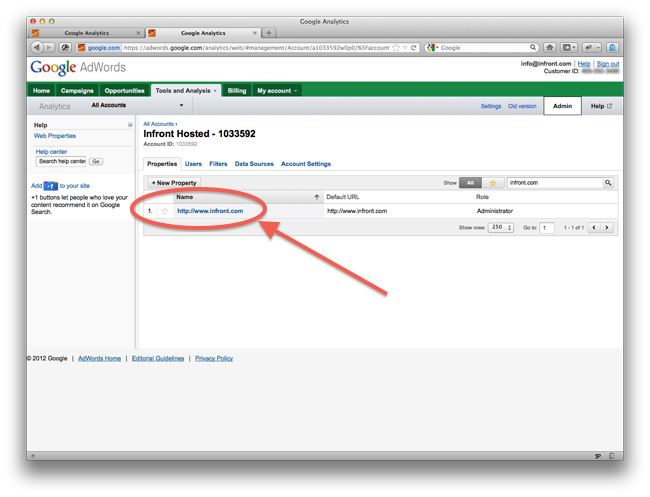This screenshot has height=497, width=650.
Task: Click the add-on toolbar button with dropdown
Action: 592,48
